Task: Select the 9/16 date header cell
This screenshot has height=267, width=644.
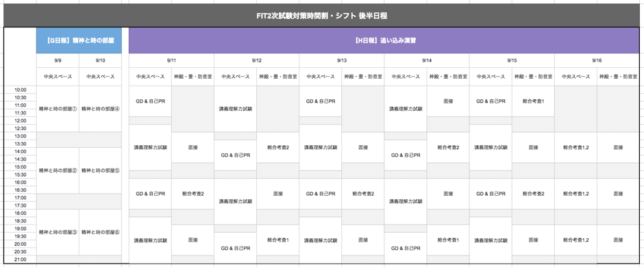Action: tap(597, 60)
